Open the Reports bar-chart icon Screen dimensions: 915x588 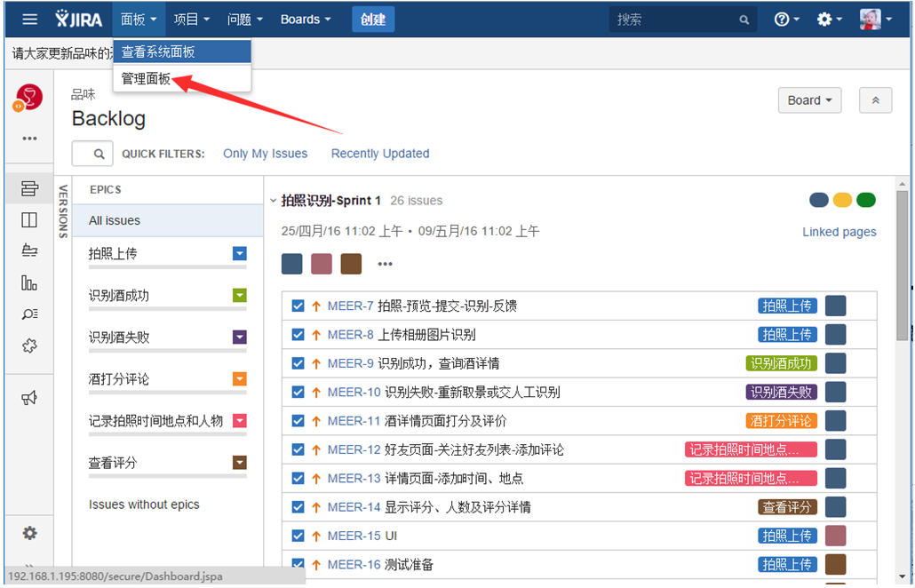[29, 283]
